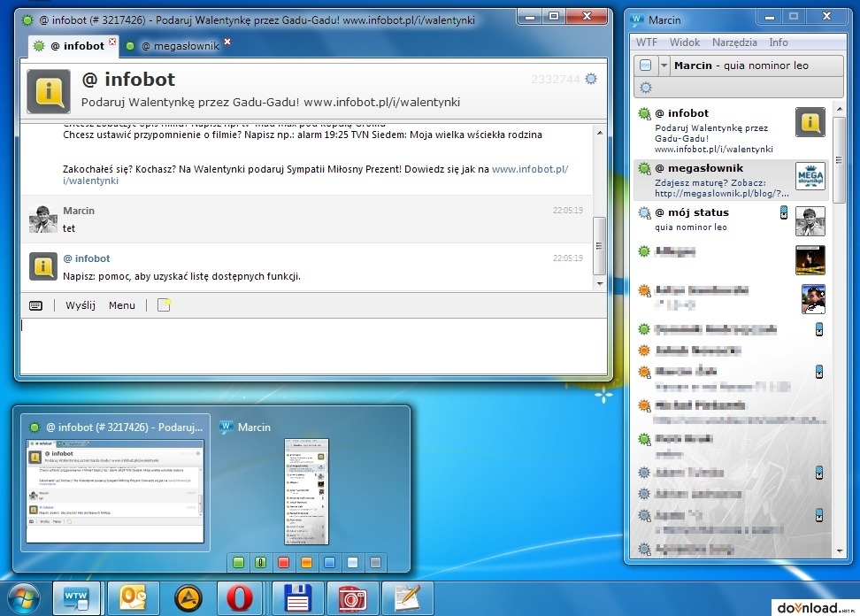Screen dimensions: 860x616
Task: Click the grey sun icon beside mój status
Action: pyautogui.click(x=644, y=212)
